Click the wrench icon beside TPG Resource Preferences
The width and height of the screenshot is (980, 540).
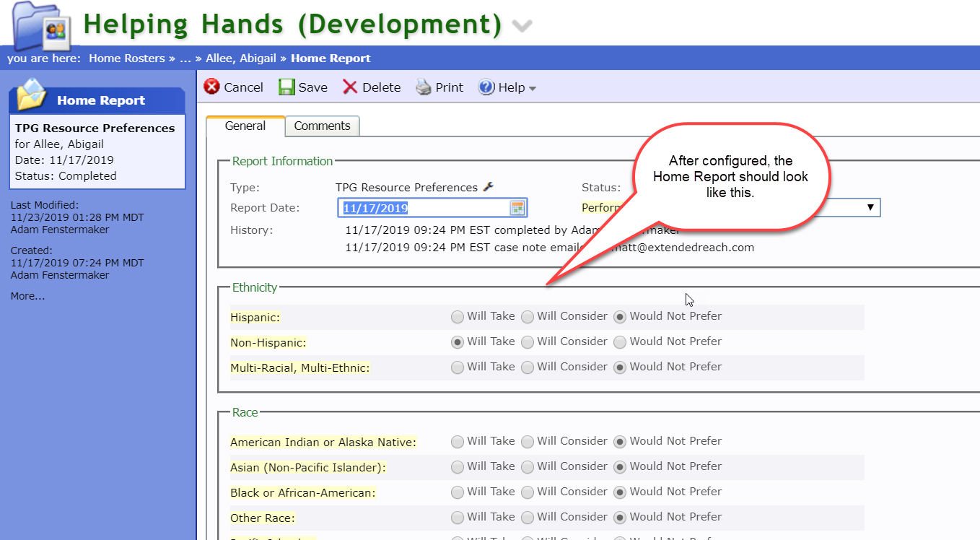[488, 187]
